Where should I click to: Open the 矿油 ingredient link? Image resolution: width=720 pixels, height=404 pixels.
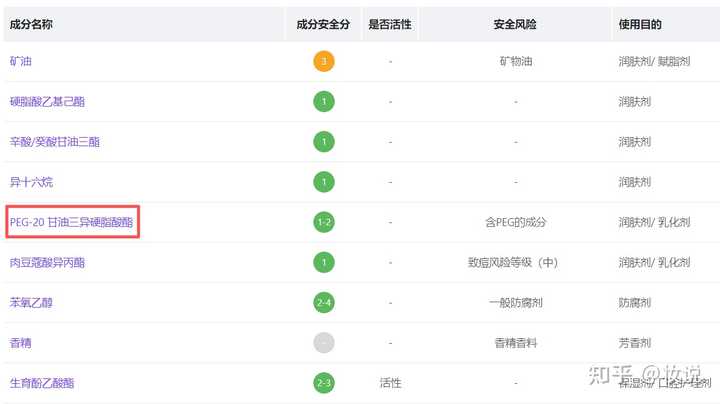pyautogui.click(x=22, y=61)
